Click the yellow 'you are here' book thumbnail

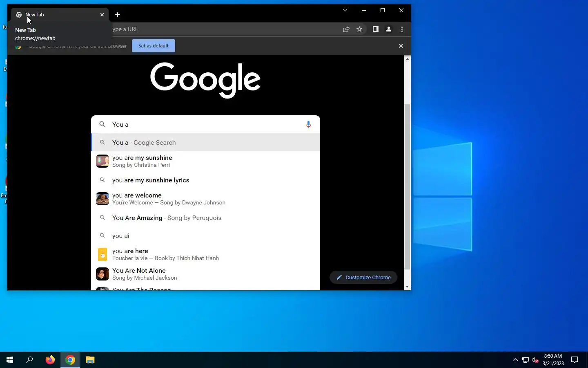102,254
